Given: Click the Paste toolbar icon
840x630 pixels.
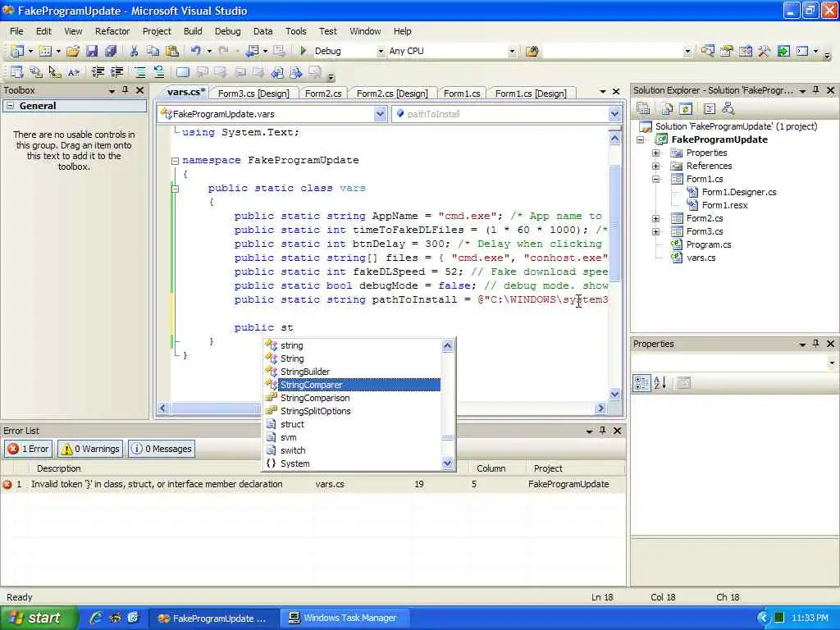Looking at the screenshot, I should (x=172, y=51).
